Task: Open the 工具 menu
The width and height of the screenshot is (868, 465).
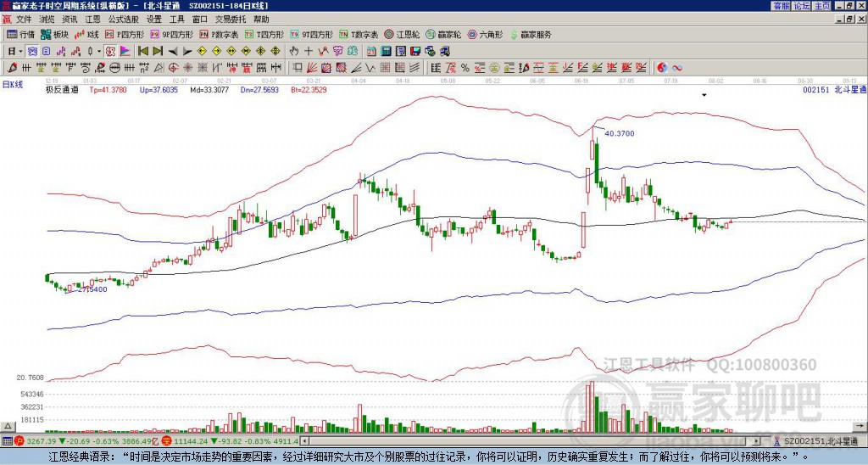Action: 176,20
